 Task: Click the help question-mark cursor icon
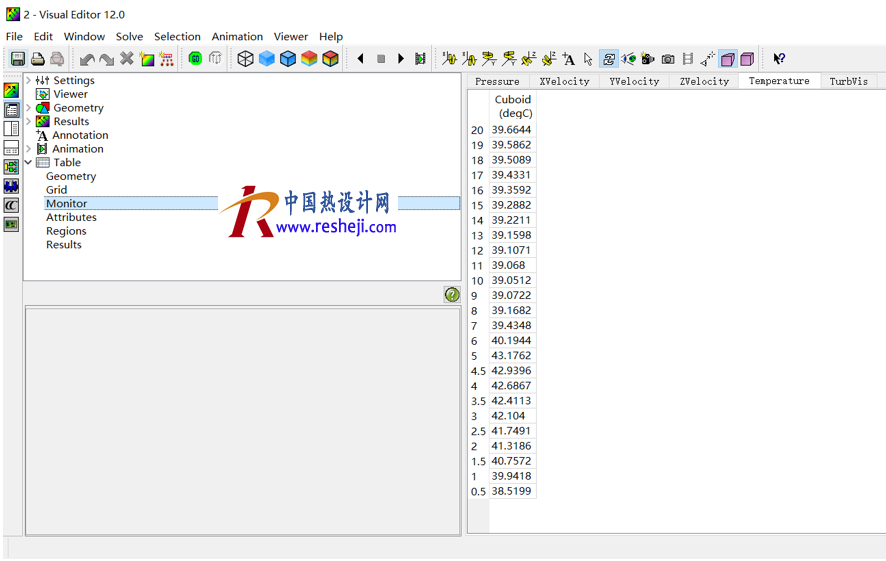(x=779, y=59)
